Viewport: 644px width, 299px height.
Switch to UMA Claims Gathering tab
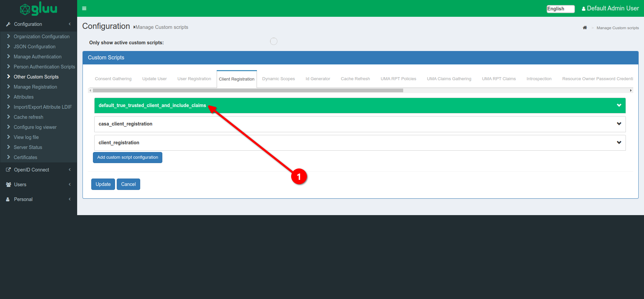pos(449,79)
